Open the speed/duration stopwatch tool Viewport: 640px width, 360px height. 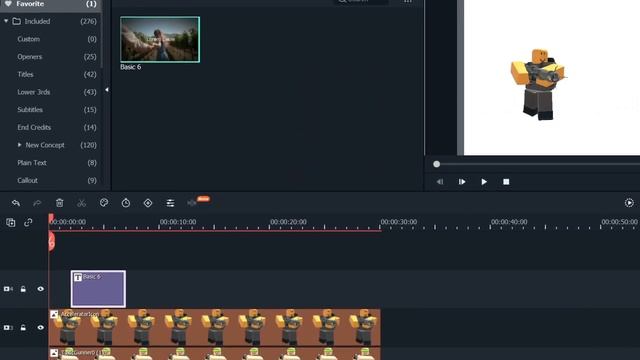[126, 202]
